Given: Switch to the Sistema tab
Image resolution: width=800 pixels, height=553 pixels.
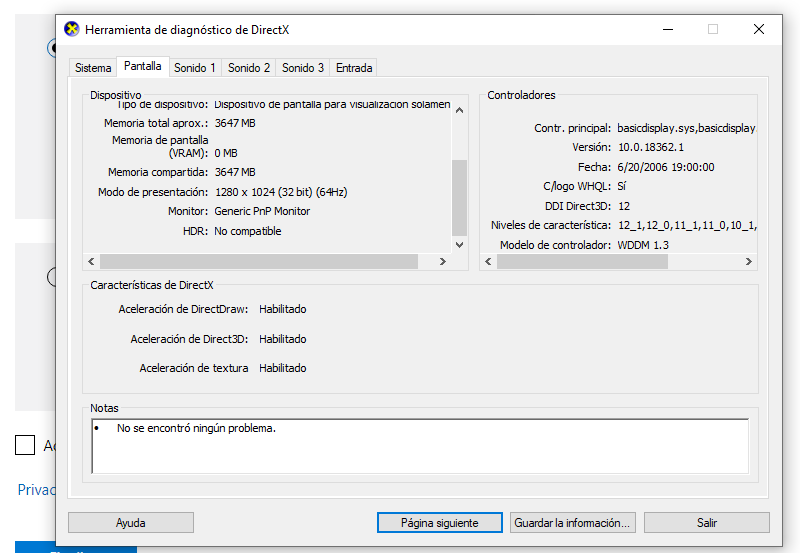Looking at the screenshot, I should 93,68.
